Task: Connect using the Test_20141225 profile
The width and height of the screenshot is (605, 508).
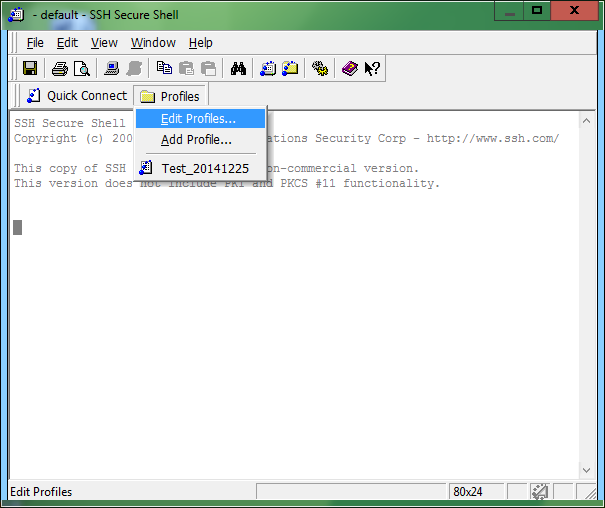Action: coord(200,169)
